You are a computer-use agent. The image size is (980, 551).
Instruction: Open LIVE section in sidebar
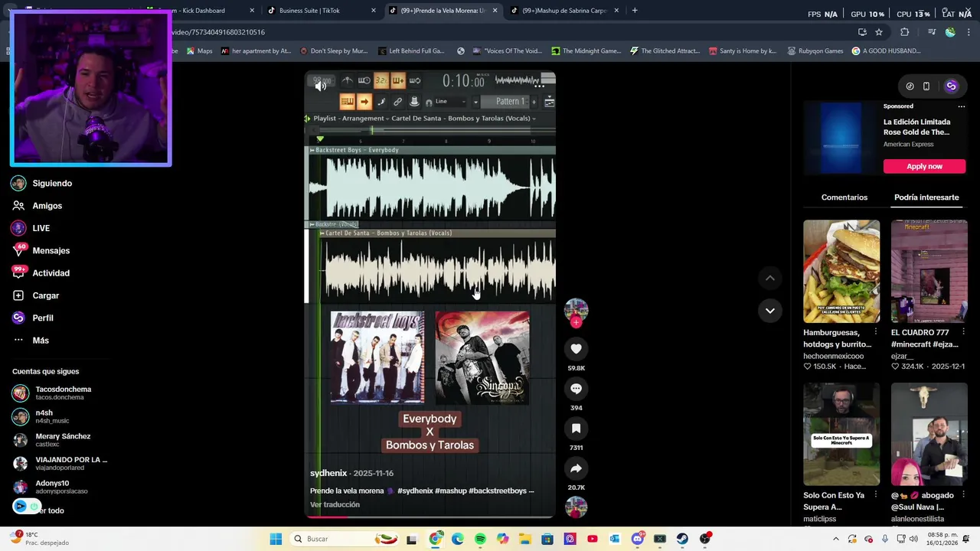tap(41, 228)
